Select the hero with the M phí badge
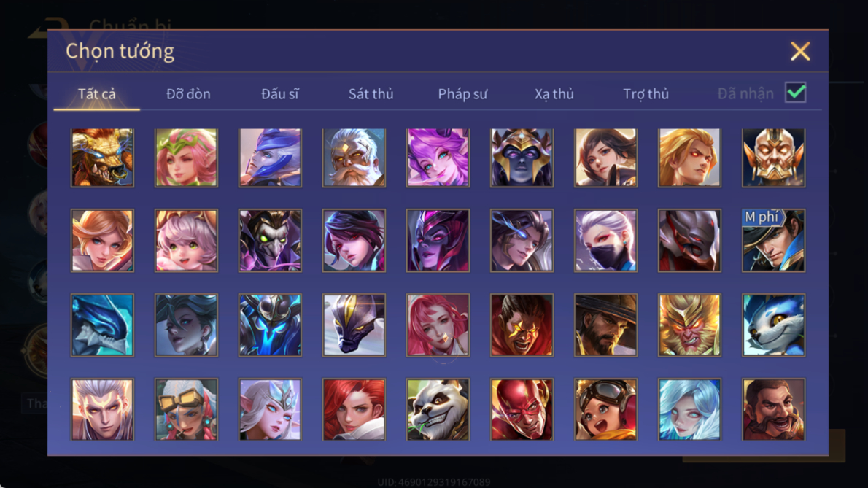Viewport: 868px width, 488px height. point(773,240)
